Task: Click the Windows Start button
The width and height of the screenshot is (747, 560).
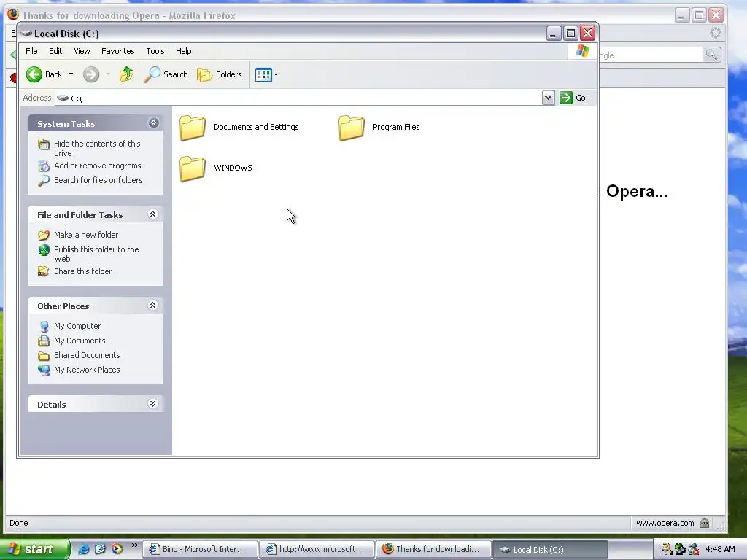Action: click(35, 550)
